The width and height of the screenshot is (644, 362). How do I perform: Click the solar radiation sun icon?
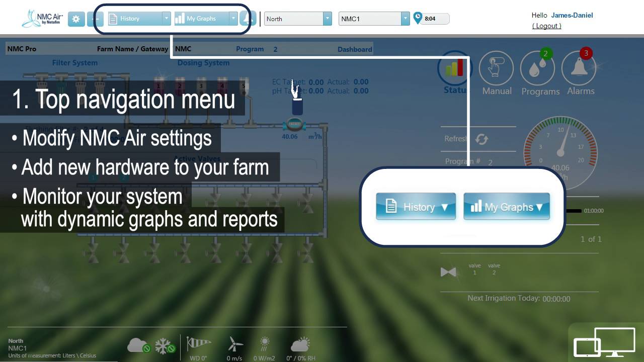pyautogui.click(x=265, y=344)
